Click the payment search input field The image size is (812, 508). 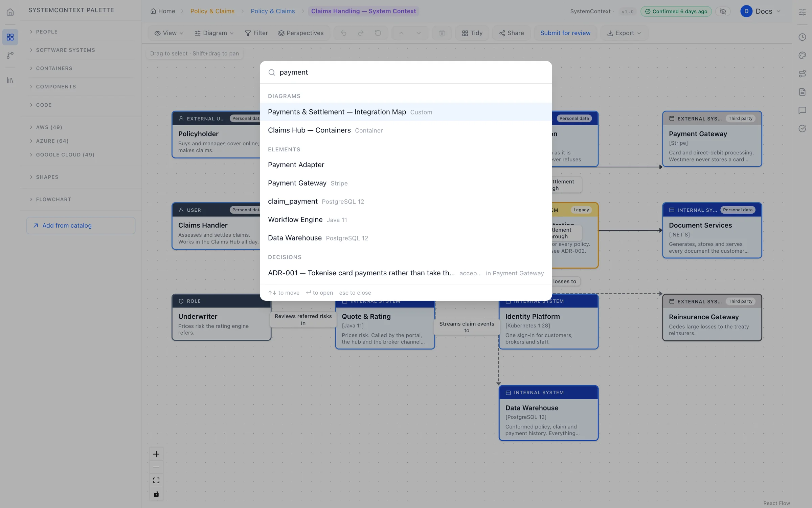406,72
